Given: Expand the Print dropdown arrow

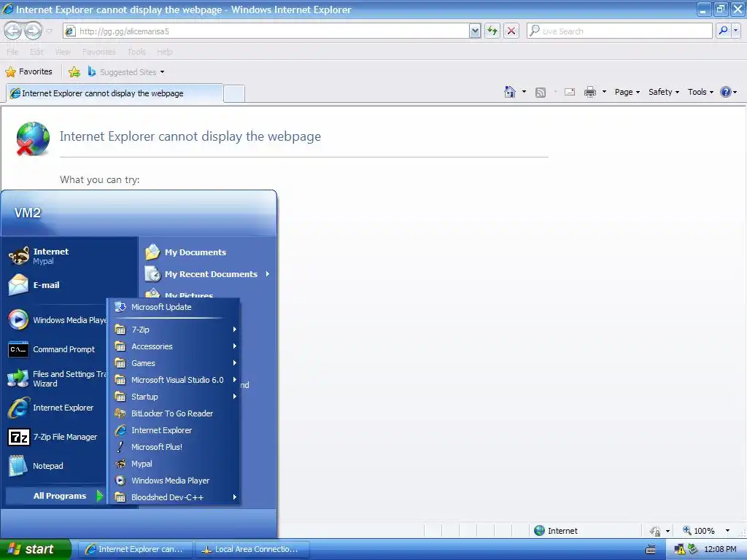Looking at the screenshot, I should pyautogui.click(x=604, y=92).
